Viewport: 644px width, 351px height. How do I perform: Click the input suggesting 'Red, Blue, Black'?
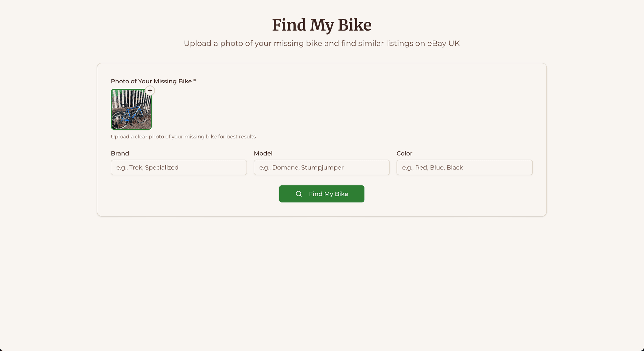click(x=464, y=167)
